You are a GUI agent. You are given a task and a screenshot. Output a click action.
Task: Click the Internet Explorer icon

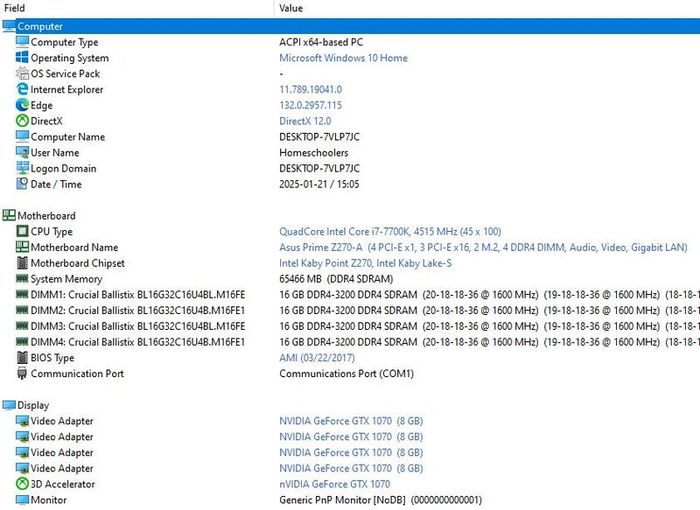coord(22,89)
